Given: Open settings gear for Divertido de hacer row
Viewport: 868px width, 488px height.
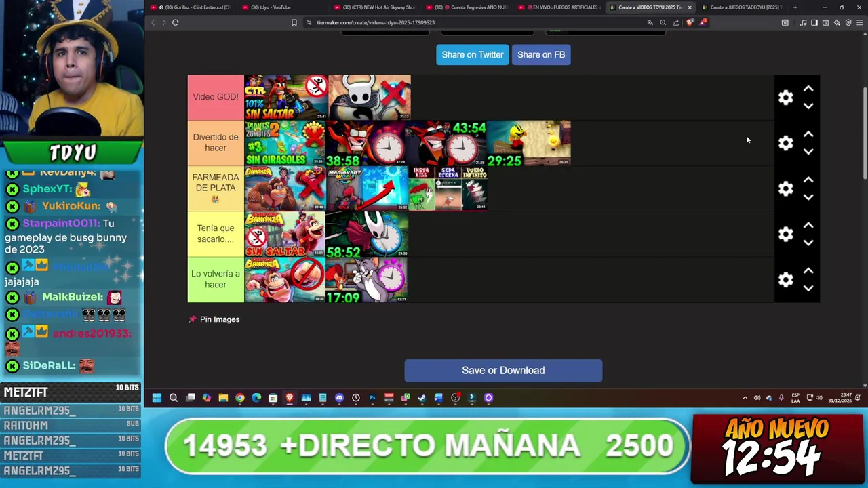Looking at the screenshot, I should point(785,143).
